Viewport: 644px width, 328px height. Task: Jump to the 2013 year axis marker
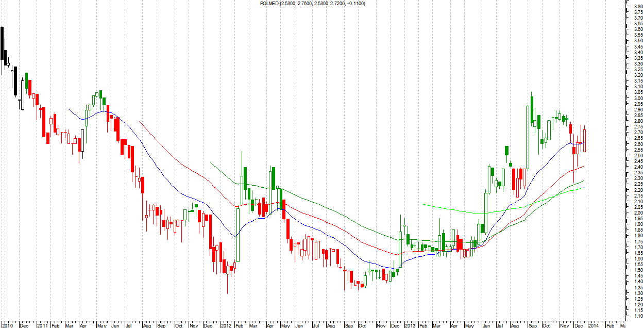(410, 325)
